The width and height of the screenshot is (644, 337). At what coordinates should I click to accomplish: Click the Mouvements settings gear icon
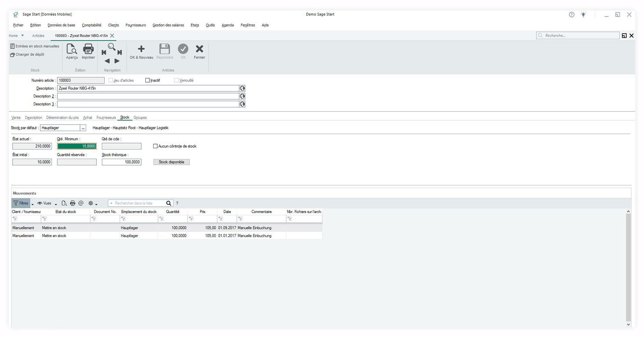coord(91,203)
